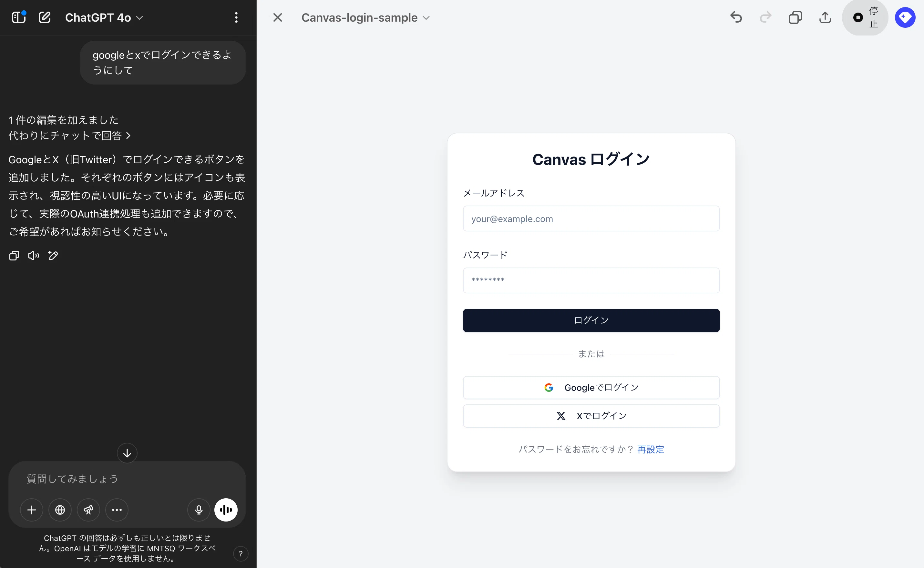The height and width of the screenshot is (568, 924).
Task: Attach a file with plus button
Action: (x=32, y=510)
